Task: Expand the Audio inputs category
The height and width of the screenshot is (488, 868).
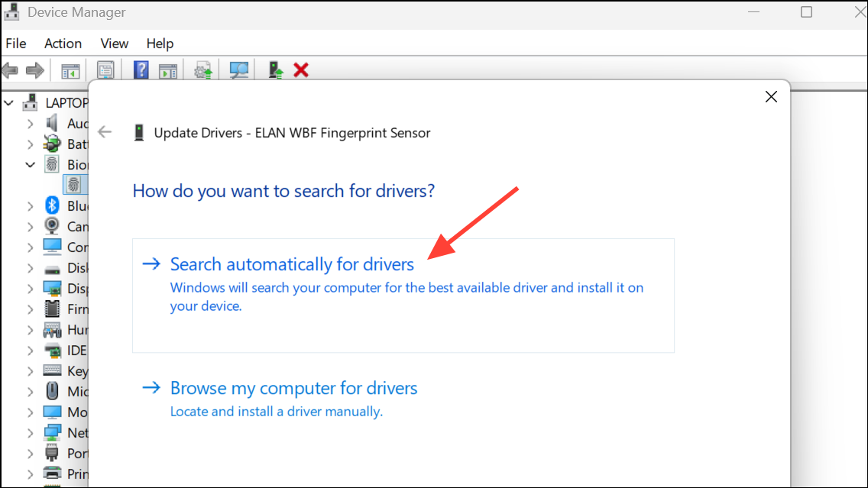Action: point(31,124)
